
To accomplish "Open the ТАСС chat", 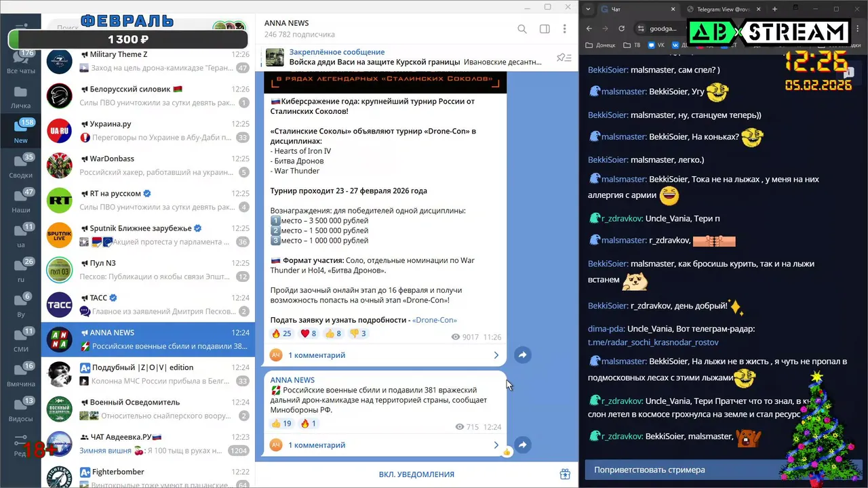I will coord(148,304).
